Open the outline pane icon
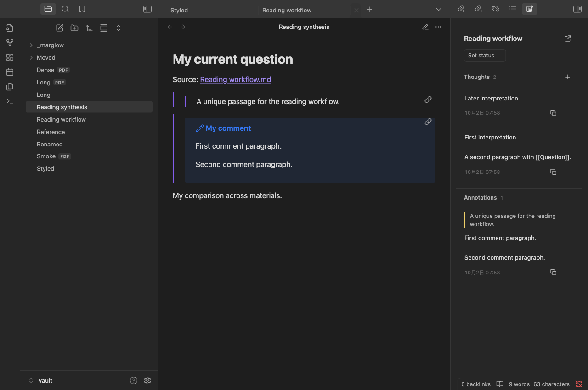Screen dimensions: 588x390 [513, 9]
